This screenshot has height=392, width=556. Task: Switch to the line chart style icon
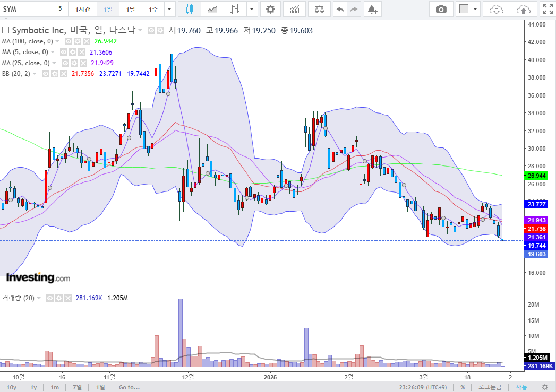pos(212,9)
